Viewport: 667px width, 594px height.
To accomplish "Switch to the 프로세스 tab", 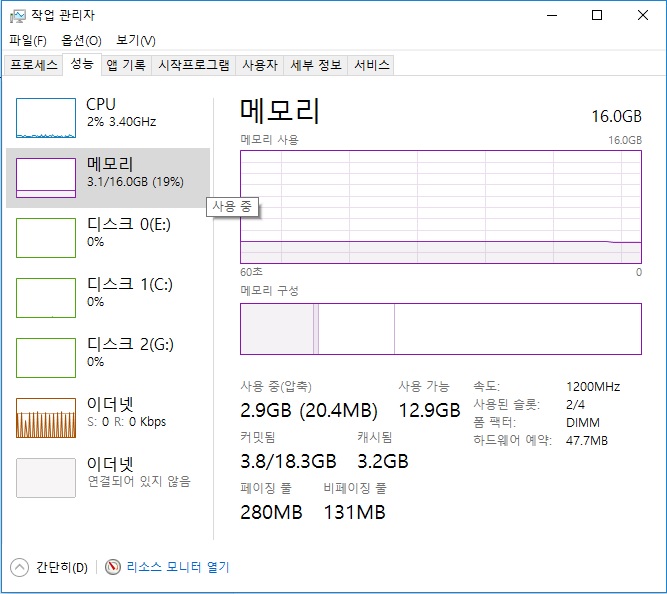I will point(34,65).
